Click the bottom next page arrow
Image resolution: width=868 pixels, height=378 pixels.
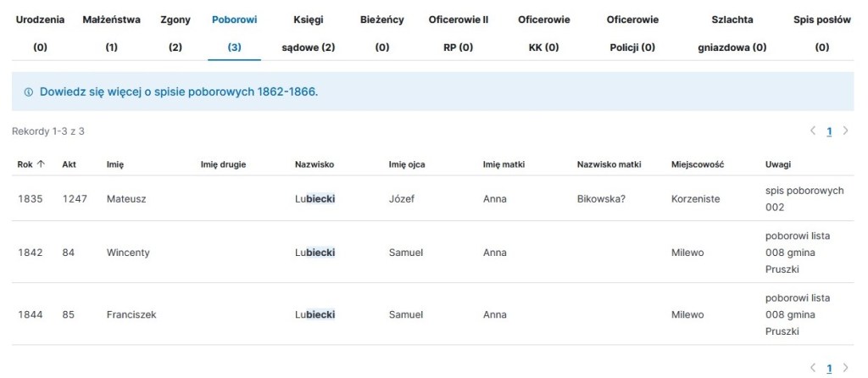(x=845, y=368)
